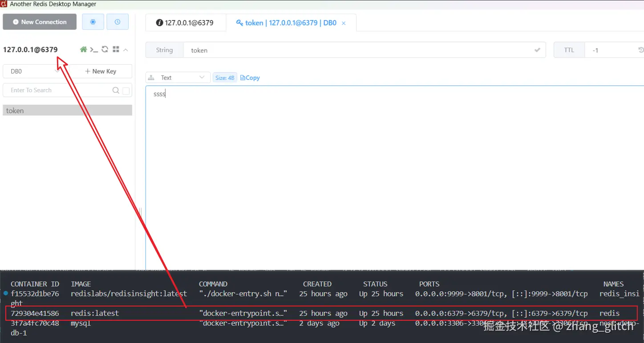Refresh the 127.0.0.1@6379 connection
644x343 pixels.
point(105,49)
